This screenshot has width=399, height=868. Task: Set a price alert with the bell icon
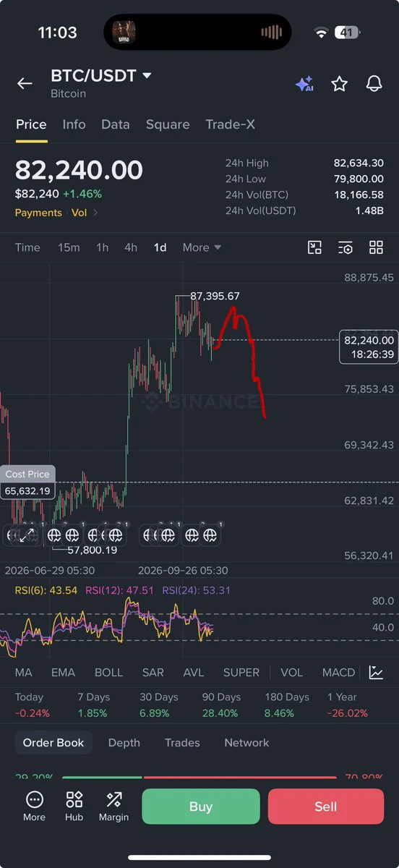pos(374,84)
